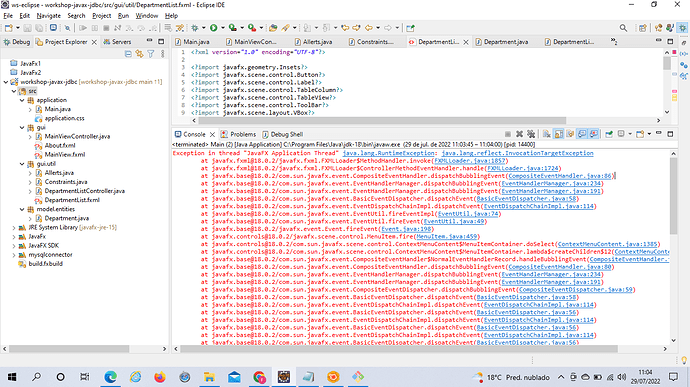
Task: Click the Last Edit Location icon
Action: pyautogui.click(x=345, y=28)
